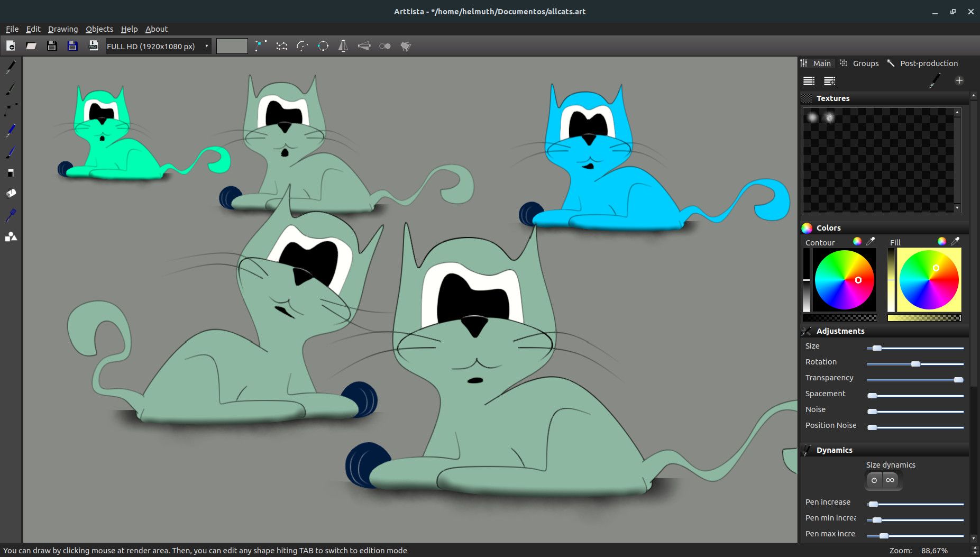Screen dimensions: 980x557
Task: Open the Export to PNG function
Action: point(94,46)
